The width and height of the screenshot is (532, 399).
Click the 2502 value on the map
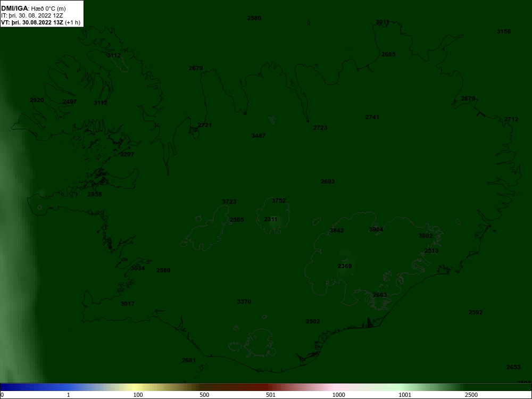coord(313,322)
